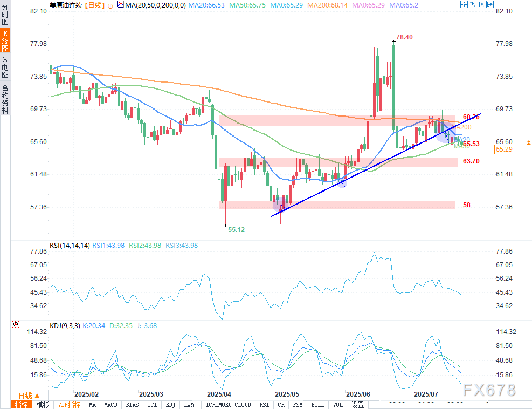
Task: Enable the ICHIMOKU CLOUD indicator
Action: coord(228,405)
